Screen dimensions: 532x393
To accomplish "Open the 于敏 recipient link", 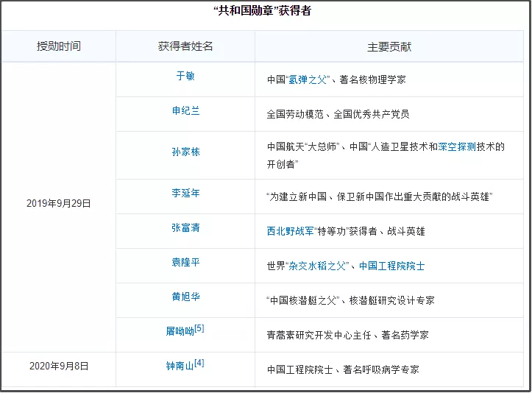I will point(185,77).
